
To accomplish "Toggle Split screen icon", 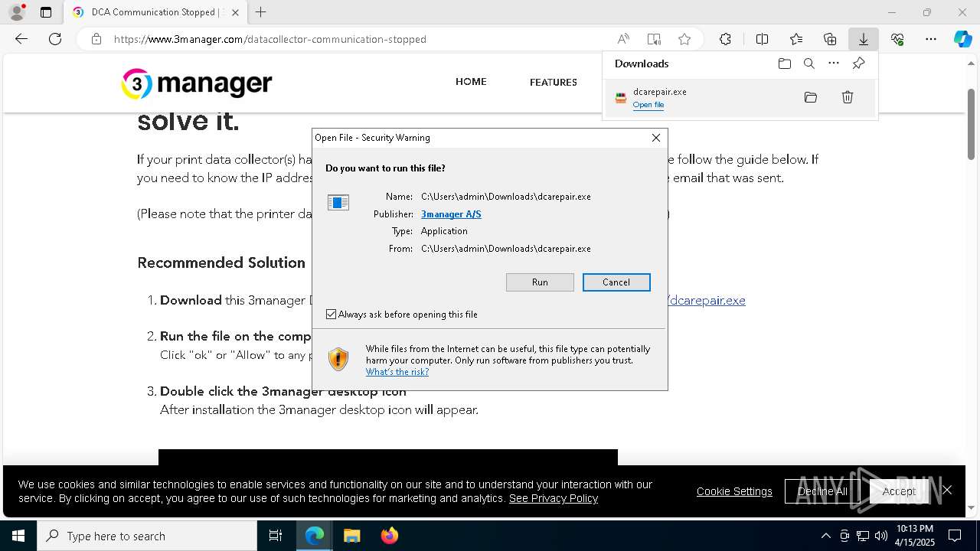I will (762, 39).
